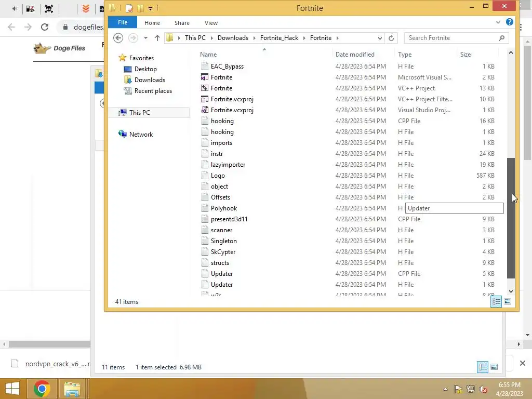532x399 pixels.
Task: Click Fortnite_Hack in the address path
Action: pyautogui.click(x=279, y=38)
